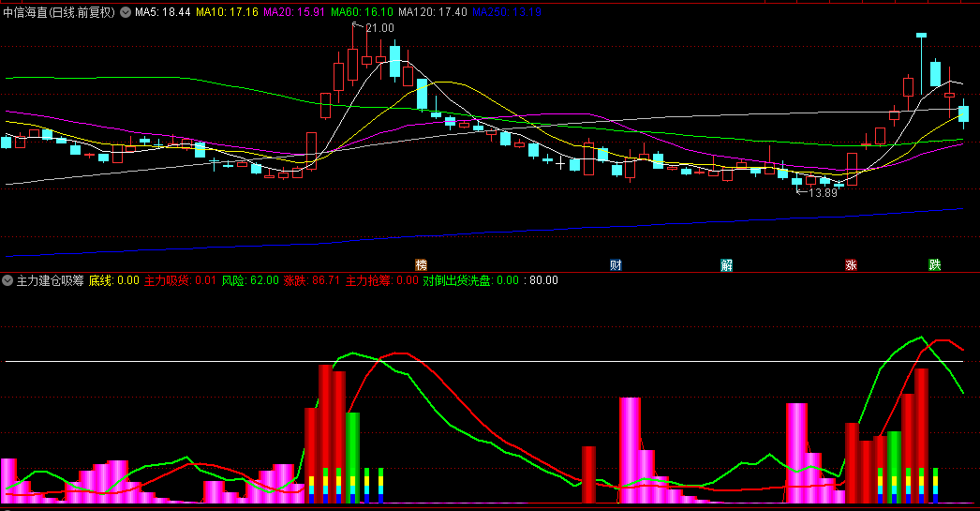Click the MA60: 16.10 label
This screenshot has height=511, width=980.
click(362, 12)
